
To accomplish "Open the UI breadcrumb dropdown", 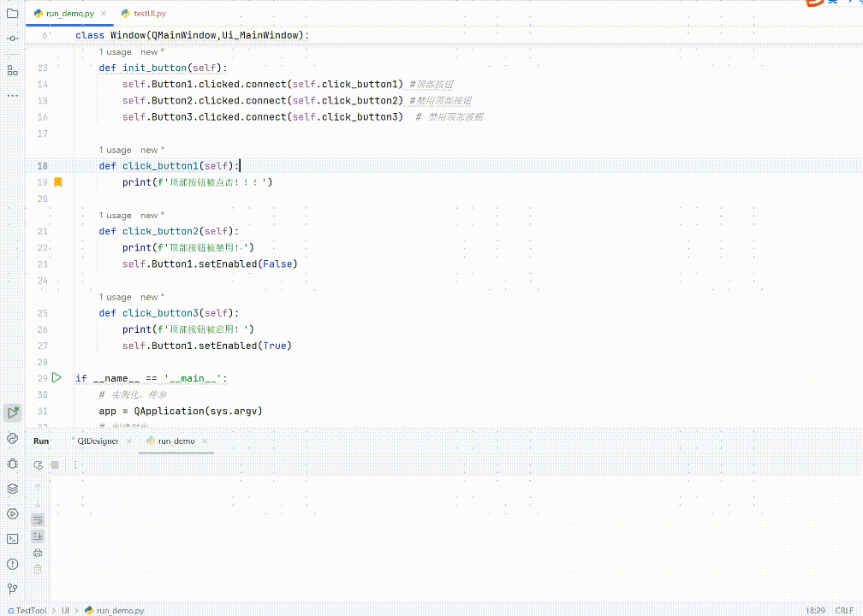I will [64, 610].
